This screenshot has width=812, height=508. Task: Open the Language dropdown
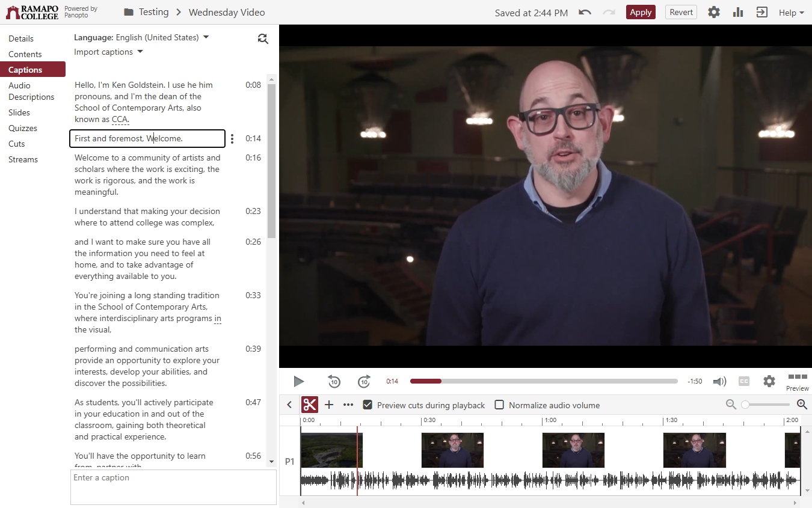[141, 37]
